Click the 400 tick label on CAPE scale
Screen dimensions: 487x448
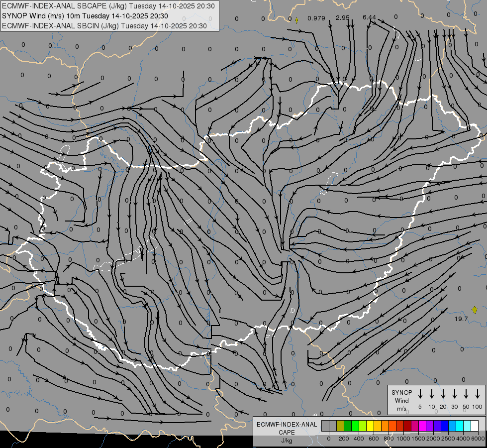coord(359,439)
